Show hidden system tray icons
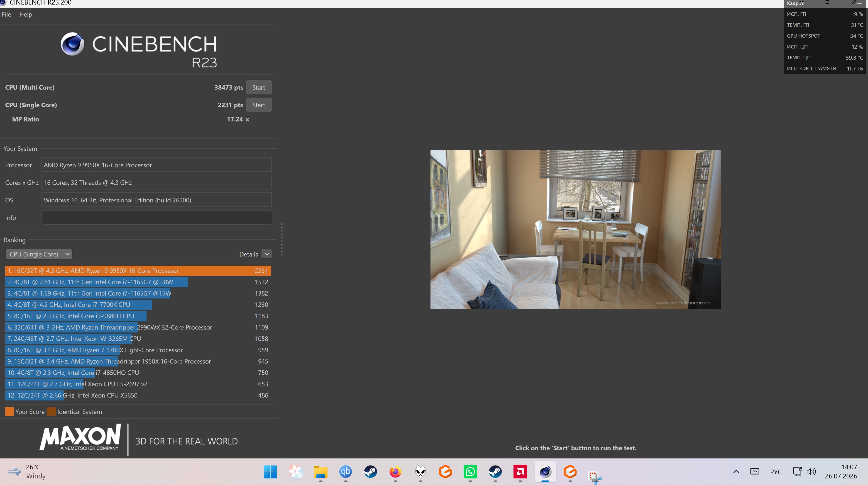This screenshot has height=485, width=868. click(736, 472)
